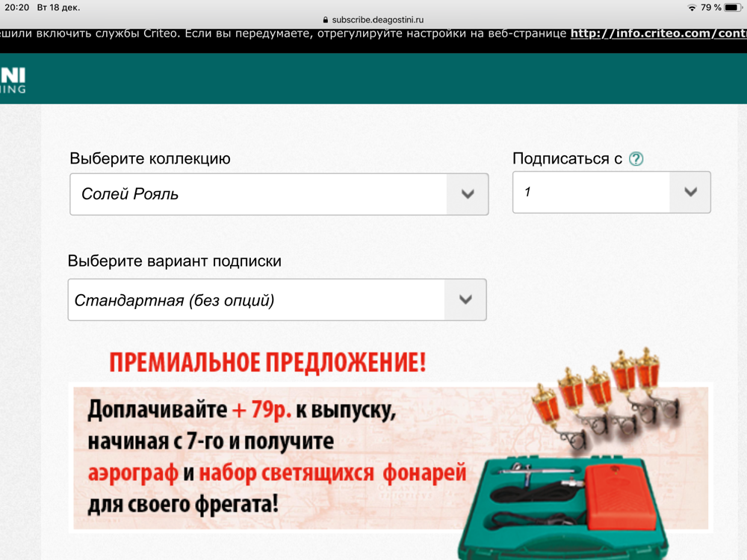This screenshot has width=747, height=560.
Task: Tap the padlock icon in the address bar
Action: coord(325,20)
